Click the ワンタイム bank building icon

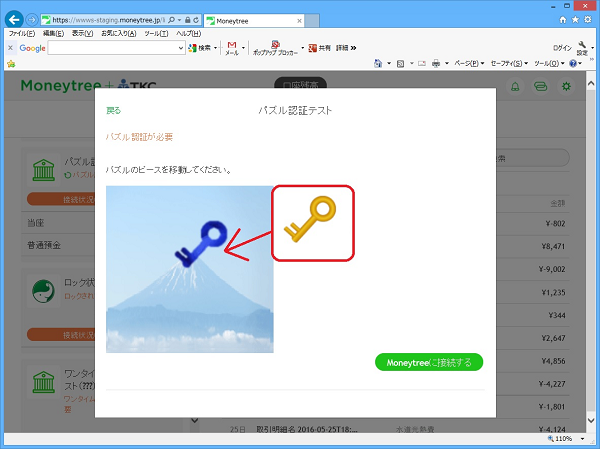pos(44,382)
